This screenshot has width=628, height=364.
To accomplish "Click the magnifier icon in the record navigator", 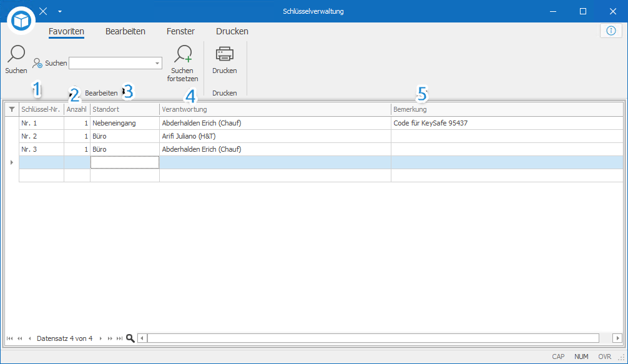I will [130, 338].
